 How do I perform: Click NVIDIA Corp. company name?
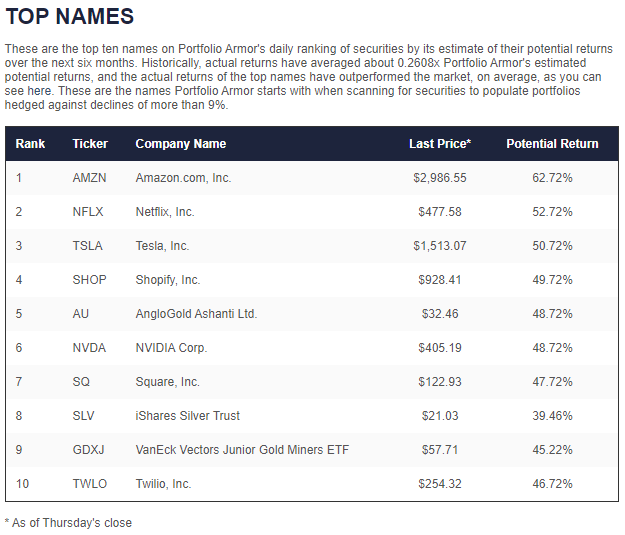coord(171,348)
